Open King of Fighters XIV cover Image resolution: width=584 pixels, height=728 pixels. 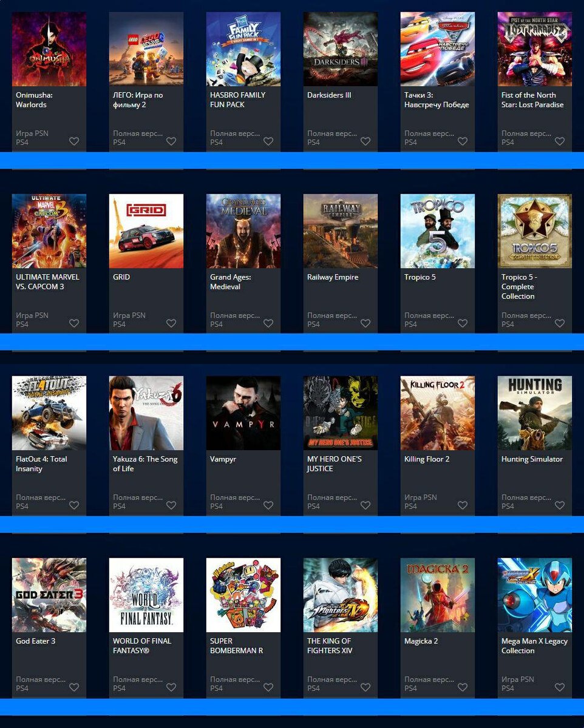click(x=341, y=595)
